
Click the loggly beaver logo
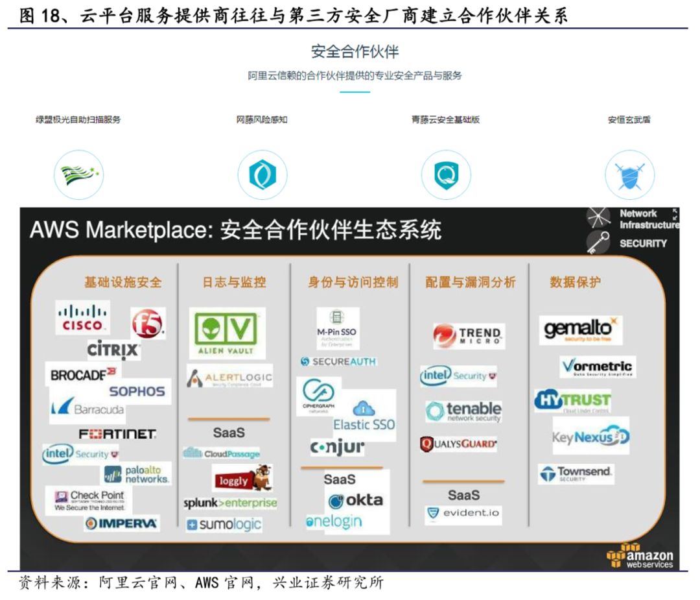tap(243, 478)
